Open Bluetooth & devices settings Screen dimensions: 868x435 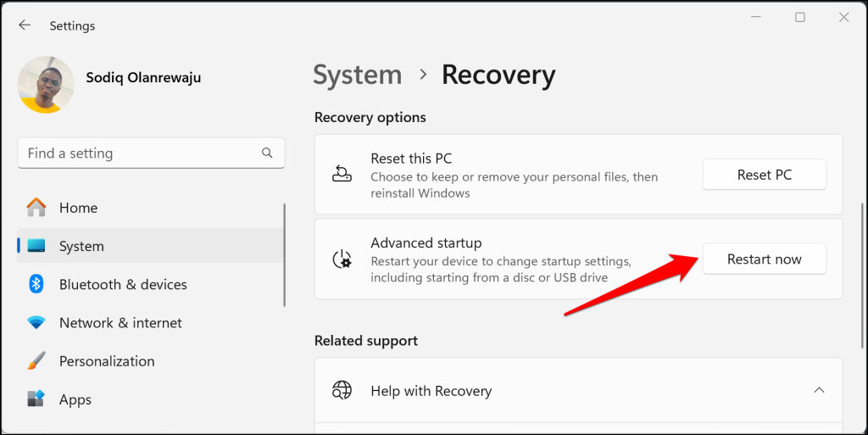[x=123, y=284]
